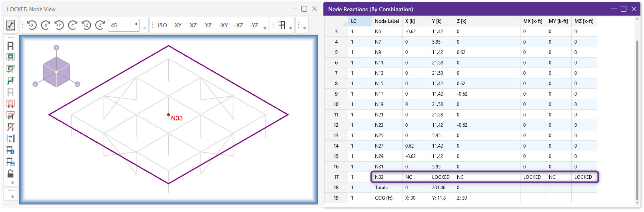Click the rotation angle input field
Screen dimensions: 644x212
124,25
